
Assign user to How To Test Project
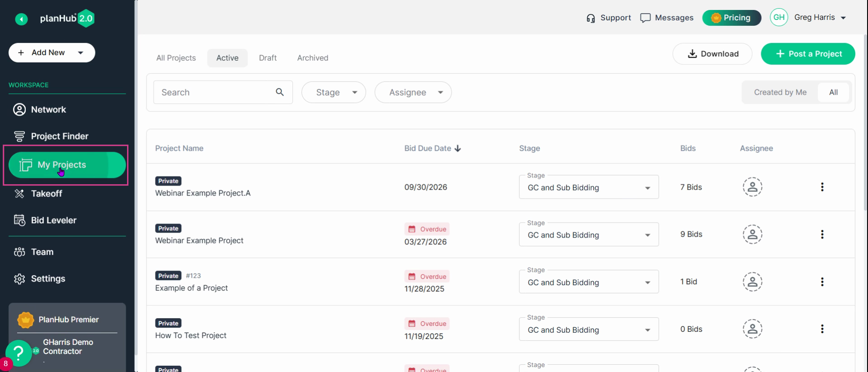pos(752,329)
